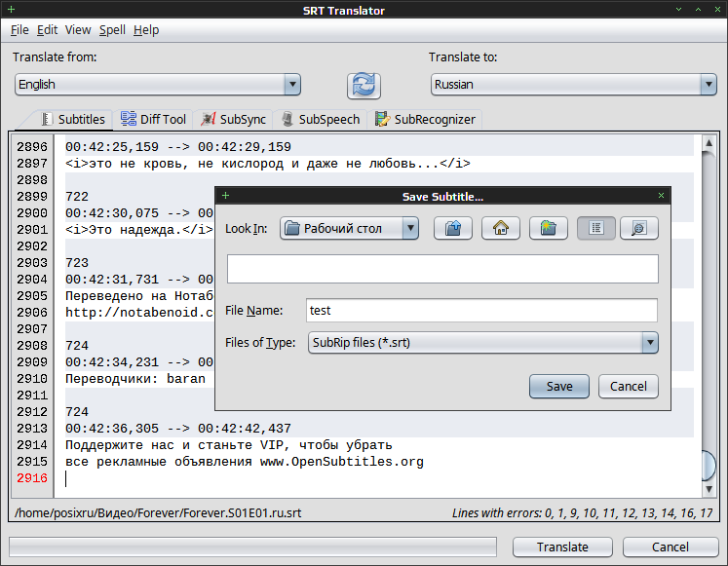Viewport: 728px width, 566px height.
Task: Create a new folder in the Save dialog
Action: point(549,228)
